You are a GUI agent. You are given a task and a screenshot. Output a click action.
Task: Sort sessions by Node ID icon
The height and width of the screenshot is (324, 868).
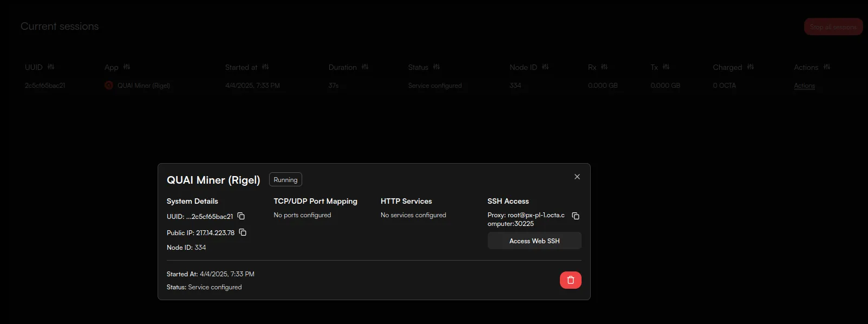coord(545,67)
